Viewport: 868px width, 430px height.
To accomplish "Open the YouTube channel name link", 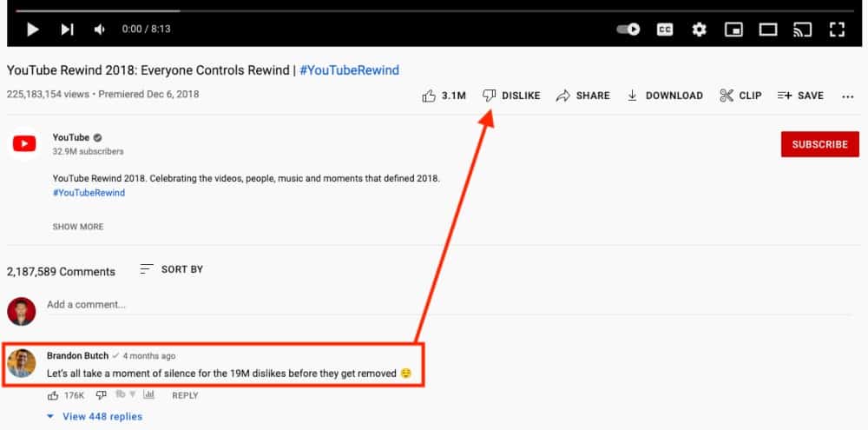I will (71, 137).
